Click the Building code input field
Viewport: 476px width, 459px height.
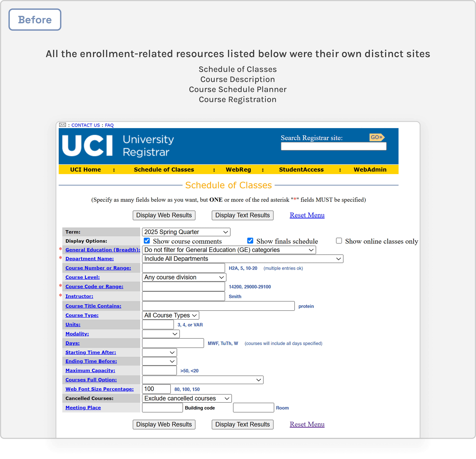[x=162, y=407]
